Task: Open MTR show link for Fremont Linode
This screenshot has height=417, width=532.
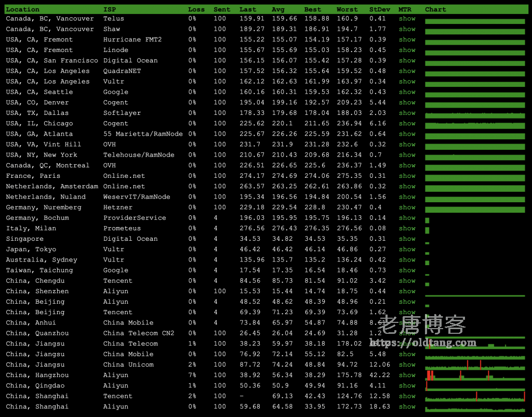Action: tap(407, 50)
